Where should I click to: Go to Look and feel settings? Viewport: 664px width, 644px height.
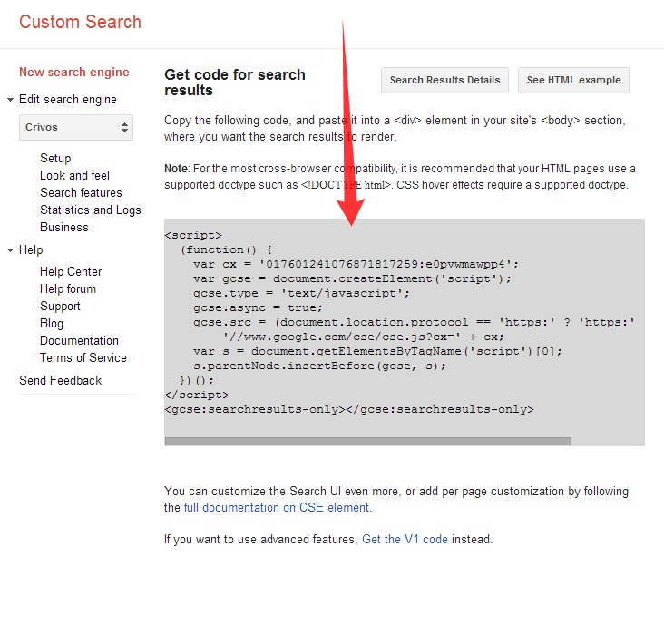pyautogui.click(x=74, y=175)
